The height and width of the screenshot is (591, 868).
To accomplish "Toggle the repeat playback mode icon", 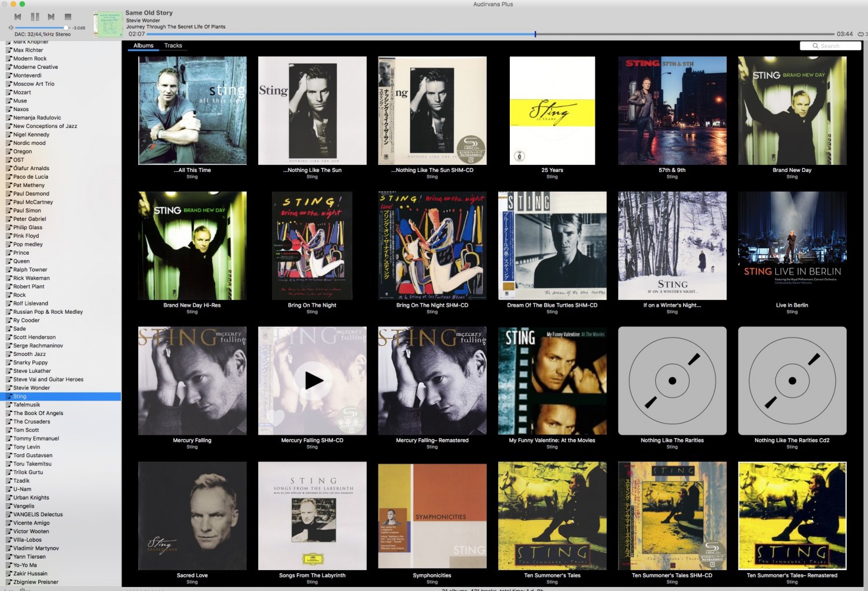I will (861, 34).
